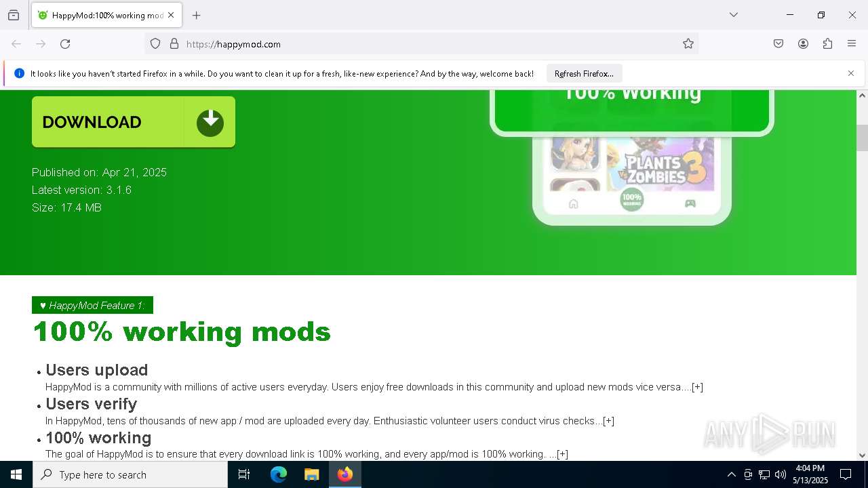Open the Windows Start menu
The height and width of the screenshot is (488, 868).
pyautogui.click(x=16, y=474)
